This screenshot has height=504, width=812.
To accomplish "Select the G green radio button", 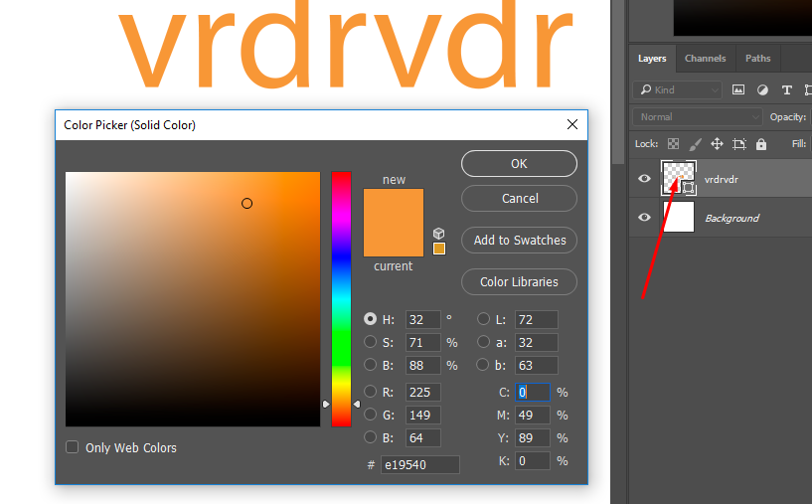I will (370, 415).
